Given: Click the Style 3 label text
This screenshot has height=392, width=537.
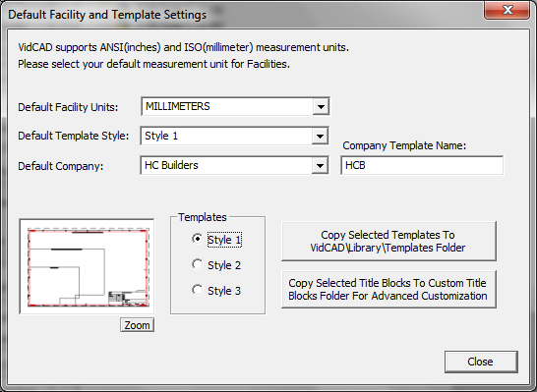Looking at the screenshot, I should pyautogui.click(x=224, y=291).
